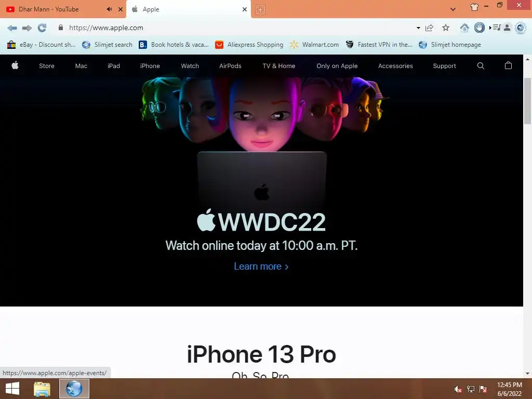The height and width of the screenshot is (399, 532).
Task: Open the Mac menu item
Action: coord(81,66)
